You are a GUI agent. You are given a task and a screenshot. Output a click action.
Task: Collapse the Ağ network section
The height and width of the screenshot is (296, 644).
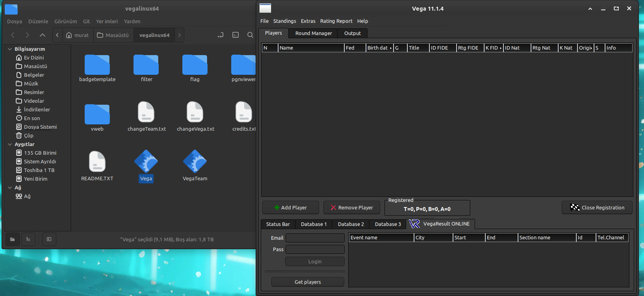(10, 188)
